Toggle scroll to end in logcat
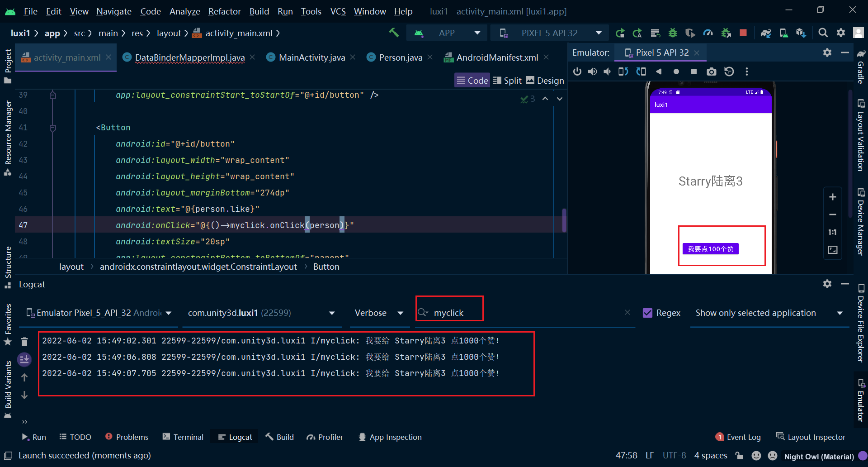Screen dimensions: 868x467 [24, 359]
